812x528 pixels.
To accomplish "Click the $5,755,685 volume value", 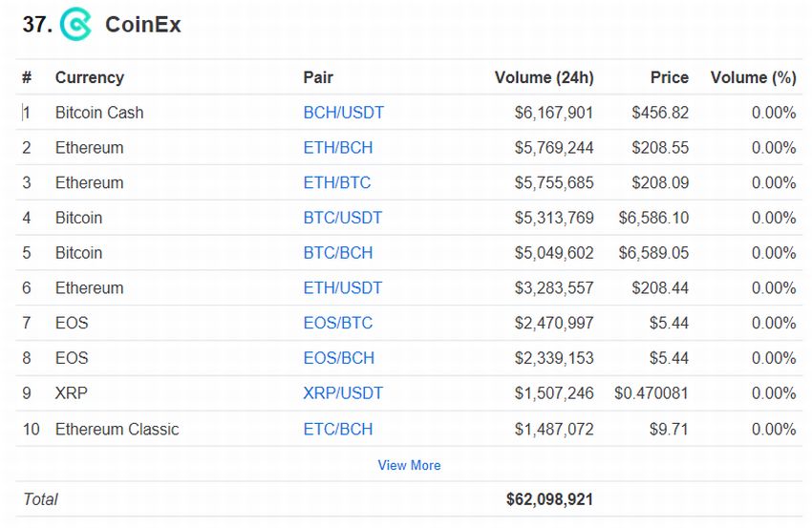I will click(553, 182).
